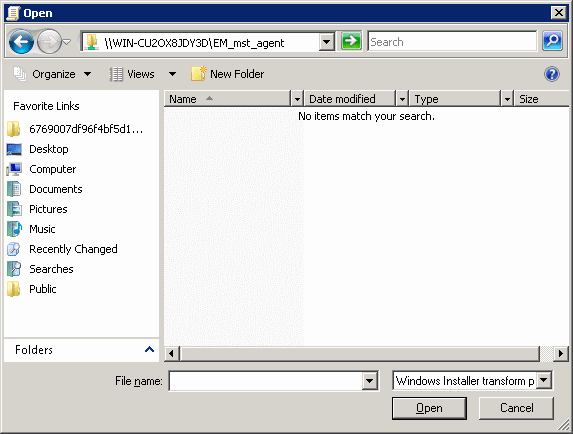
Task: Click the New Folder button
Action: 227,74
